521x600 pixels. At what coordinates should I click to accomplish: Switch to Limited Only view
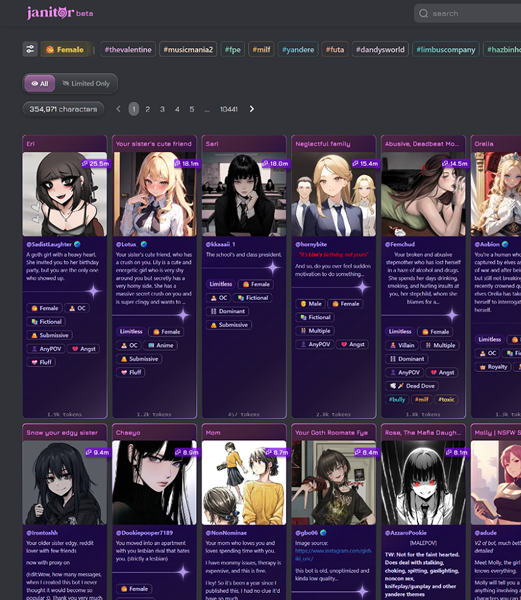pyautogui.click(x=86, y=83)
